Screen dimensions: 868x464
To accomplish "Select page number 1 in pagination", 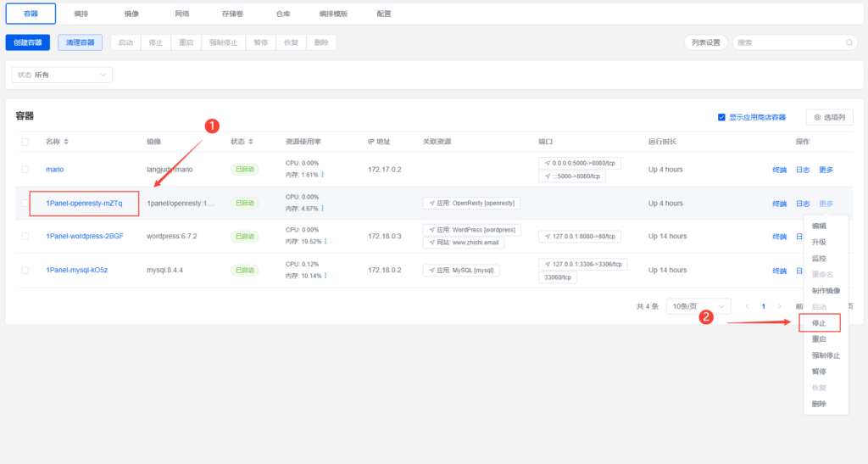I will (x=764, y=306).
